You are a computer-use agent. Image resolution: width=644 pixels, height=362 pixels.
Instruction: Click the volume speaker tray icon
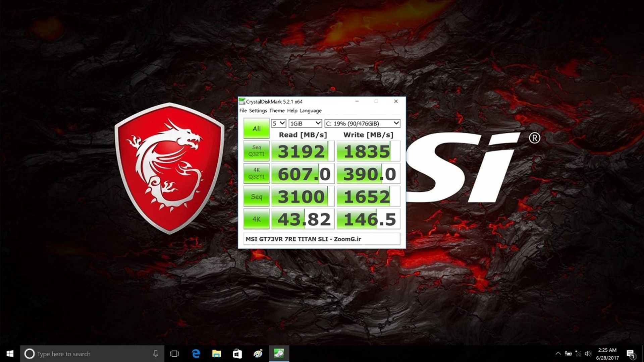(x=588, y=353)
